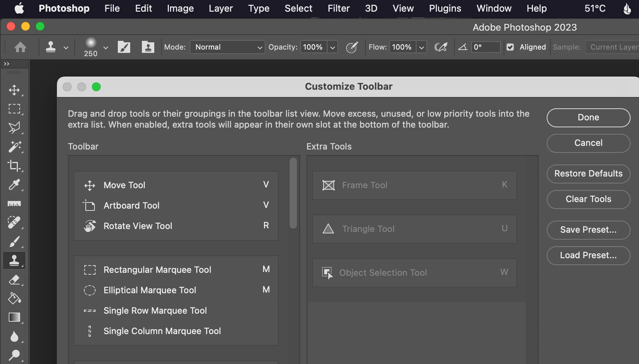Open the Mode dropdown set to Normal

[x=228, y=47]
